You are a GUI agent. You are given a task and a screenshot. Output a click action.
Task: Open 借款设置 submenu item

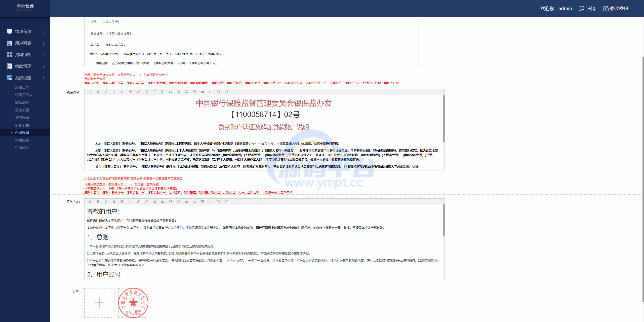pos(22,125)
